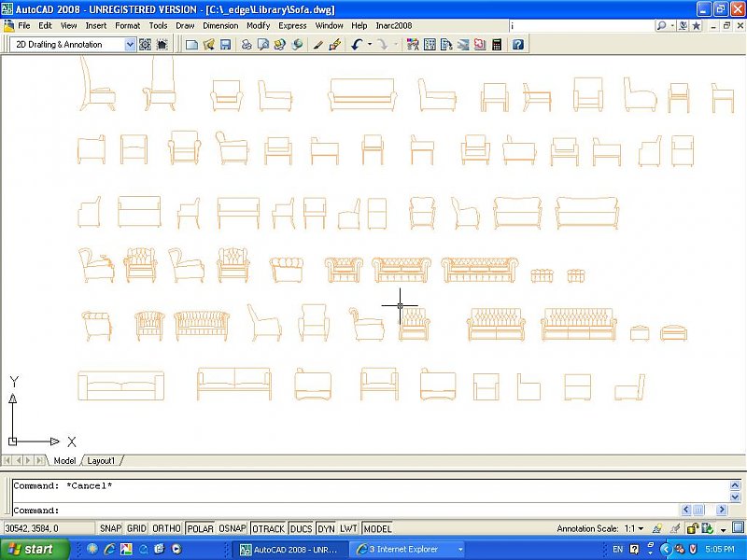Switch to the Layout1 tab
747x560 pixels.
(x=101, y=461)
